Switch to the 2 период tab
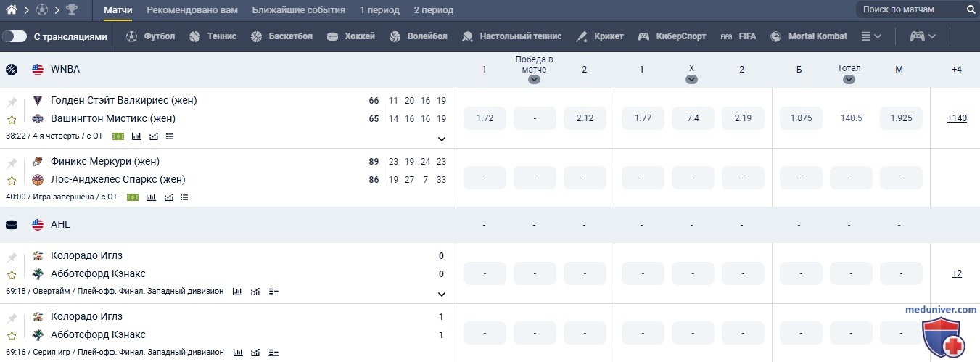Image resolution: width=980 pixels, height=362 pixels. pyautogui.click(x=434, y=10)
